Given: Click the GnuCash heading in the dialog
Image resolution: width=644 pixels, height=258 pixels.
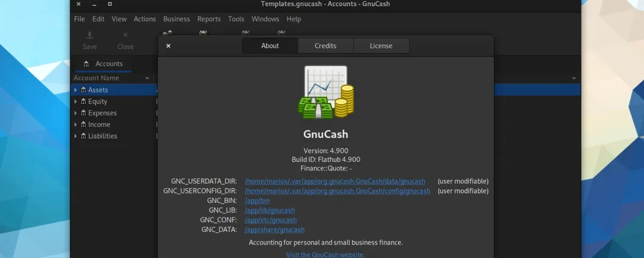Looking at the screenshot, I should point(326,134).
